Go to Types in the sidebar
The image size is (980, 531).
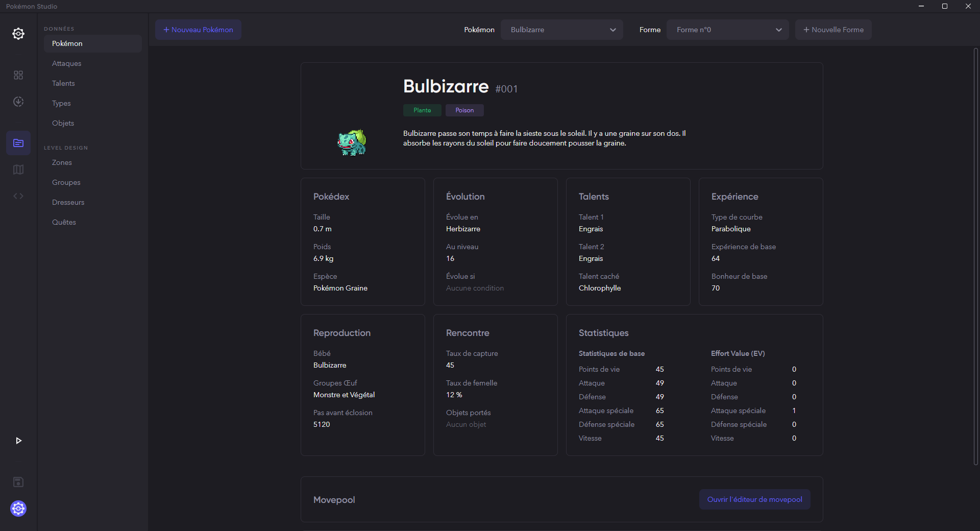coord(61,103)
